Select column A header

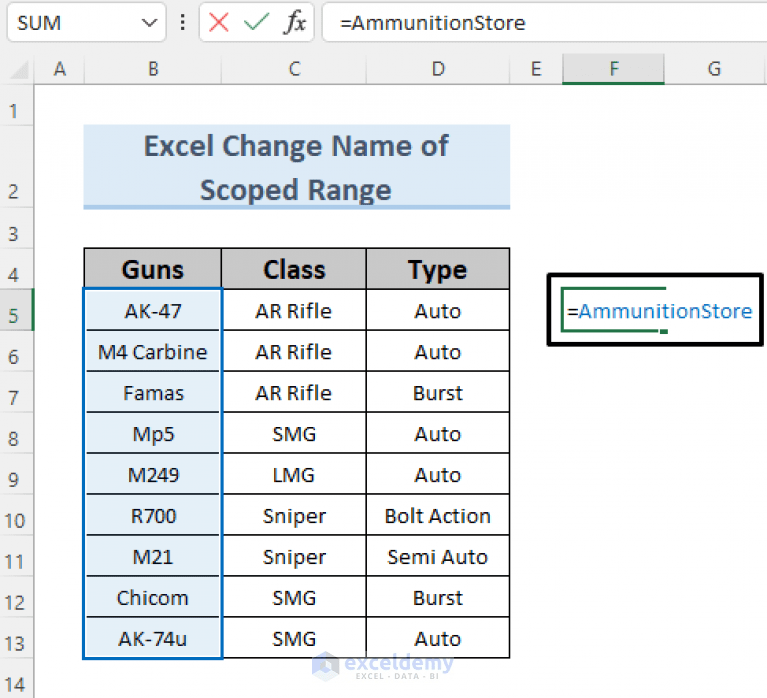[59, 69]
